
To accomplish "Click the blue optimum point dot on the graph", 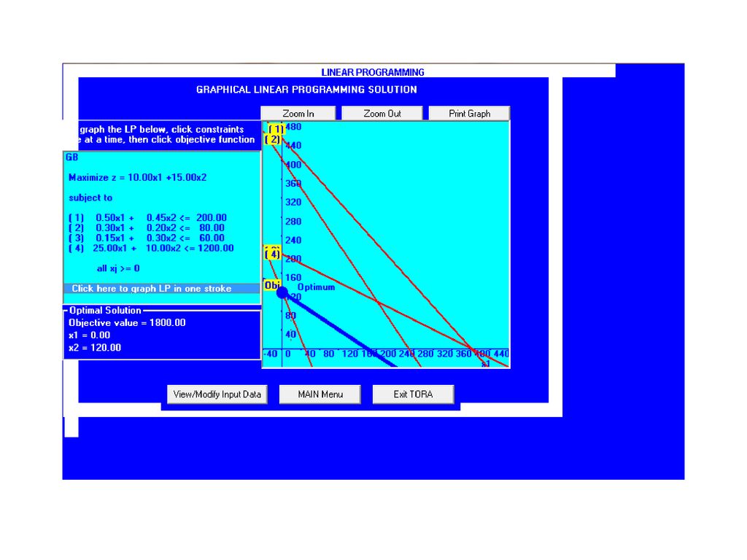I will 282,292.
